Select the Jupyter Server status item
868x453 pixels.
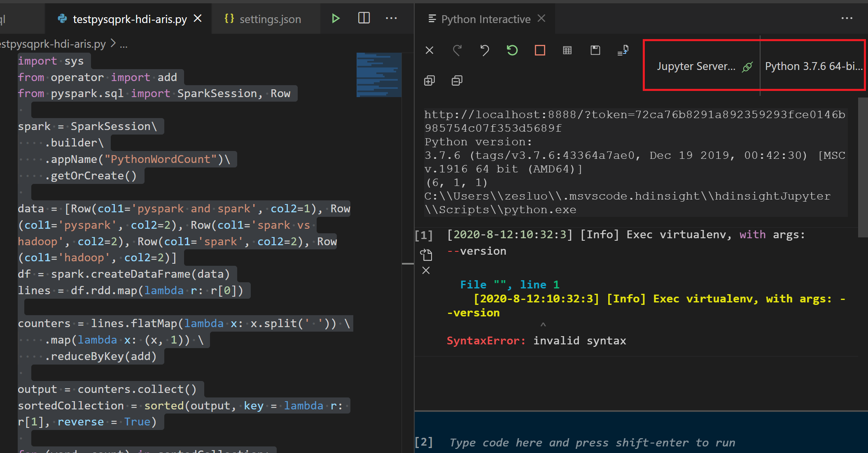click(700, 66)
